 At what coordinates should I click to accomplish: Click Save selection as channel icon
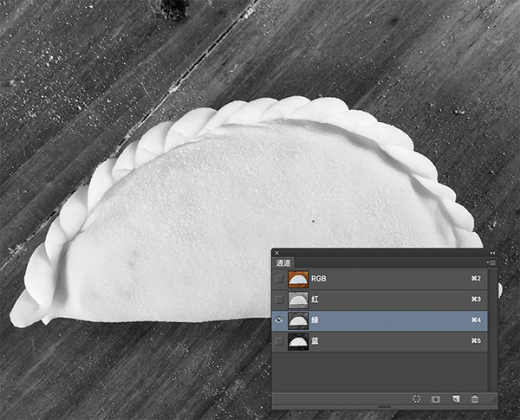(436, 399)
